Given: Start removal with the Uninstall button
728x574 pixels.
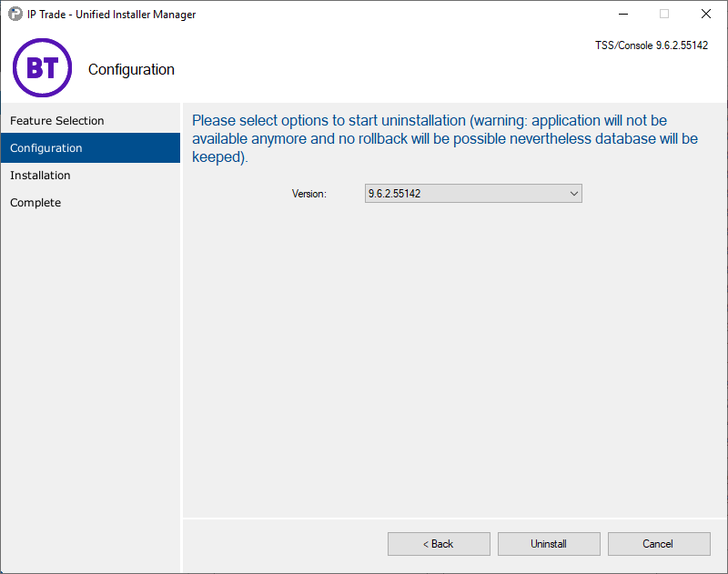Looking at the screenshot, I should point(549,544).
